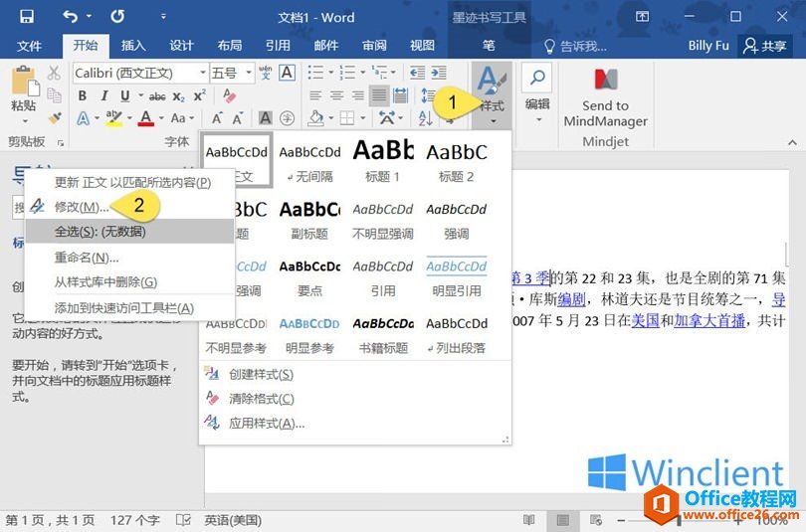Toggle Bold formatting
Viewport: 806px width, 532px height.
click(83, 96)
